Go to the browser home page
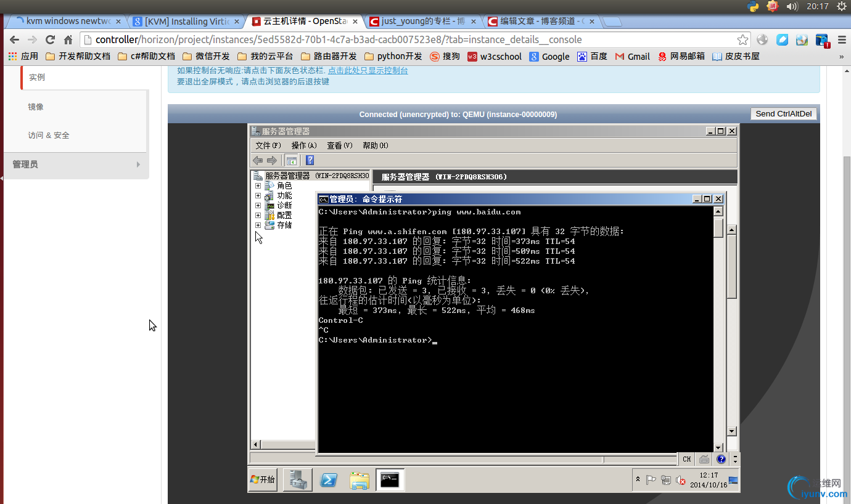This screenshot has height=504, width=851. [68, 40]
